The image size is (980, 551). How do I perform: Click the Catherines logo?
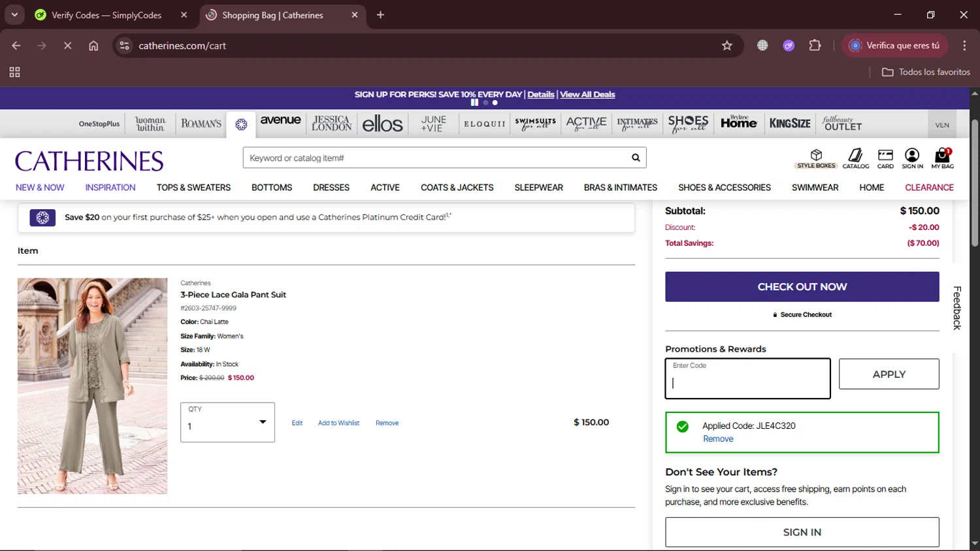coord(90,161)
